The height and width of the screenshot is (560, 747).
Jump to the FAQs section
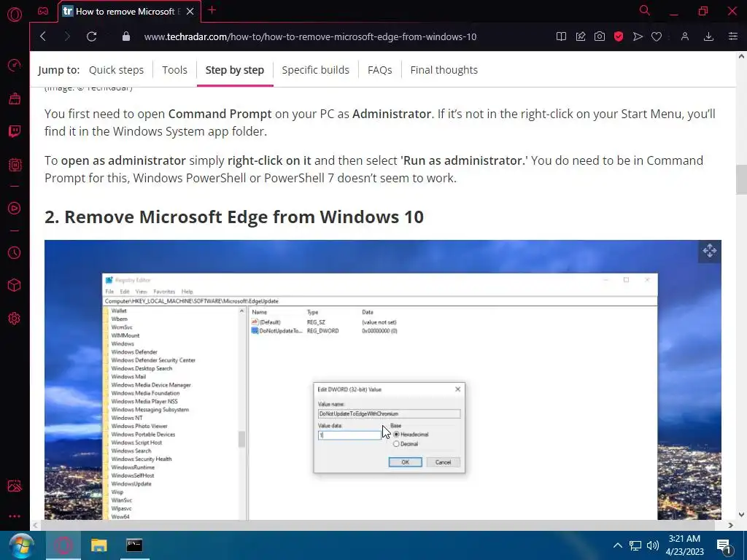click(x=379, y=70)
